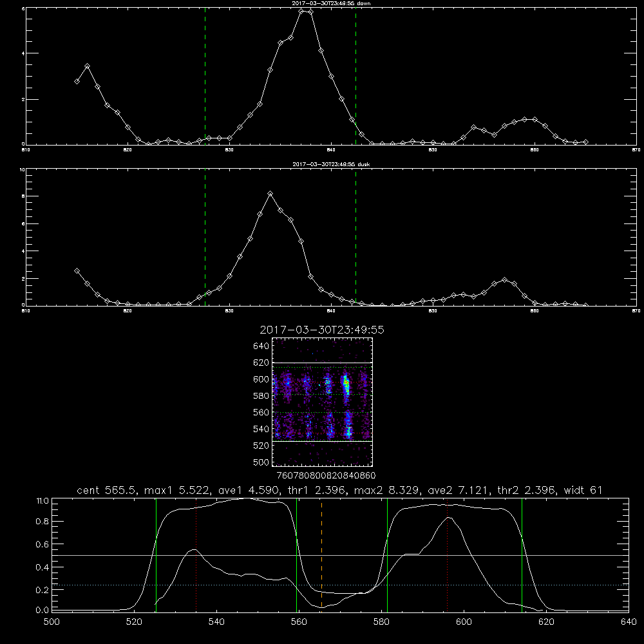Click the '600' label on bottom plot x-axis
This screenshot has width=644, height=644.
tap(464, 622)
